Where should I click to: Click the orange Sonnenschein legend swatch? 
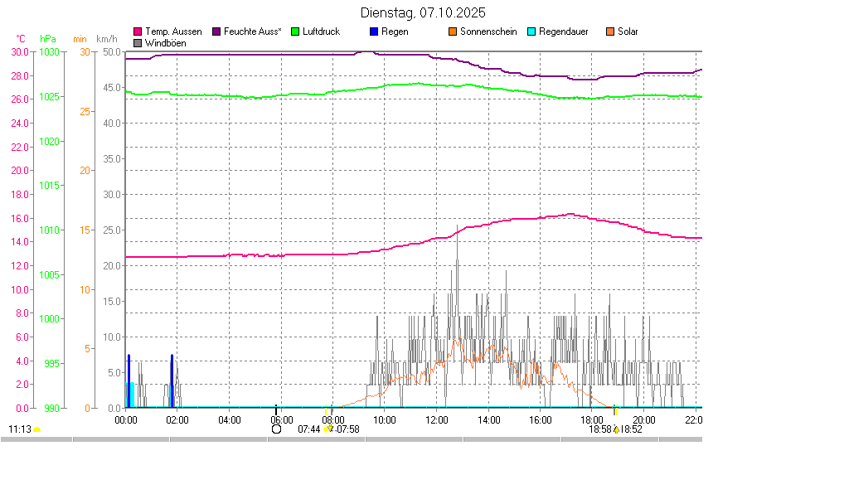453,31
